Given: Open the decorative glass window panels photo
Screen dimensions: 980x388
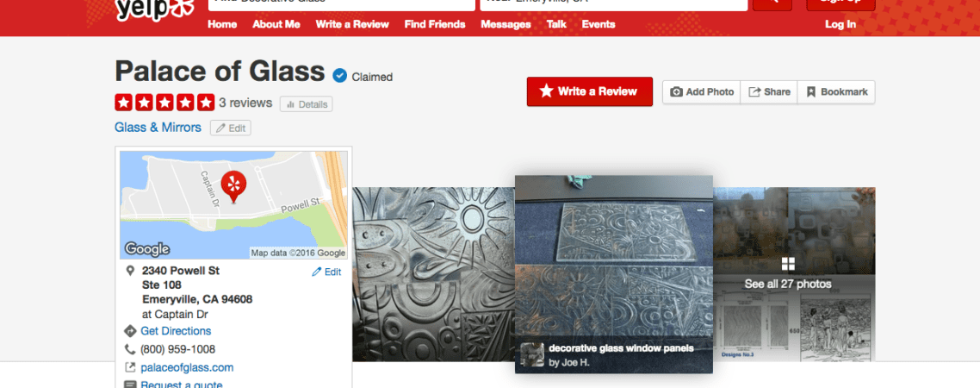Looking at the screenshot, I should [x=614, y=274].
